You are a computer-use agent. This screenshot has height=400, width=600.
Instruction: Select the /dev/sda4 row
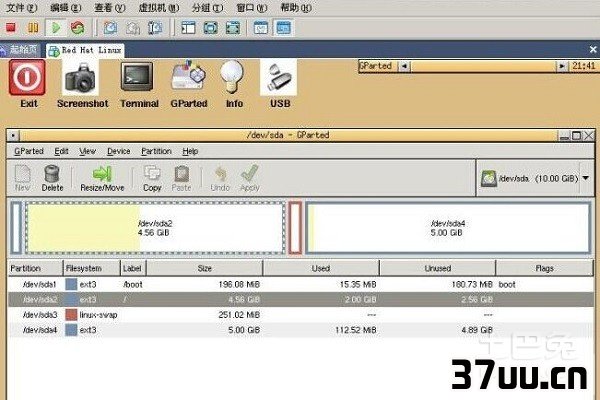(x=301, y=330)
